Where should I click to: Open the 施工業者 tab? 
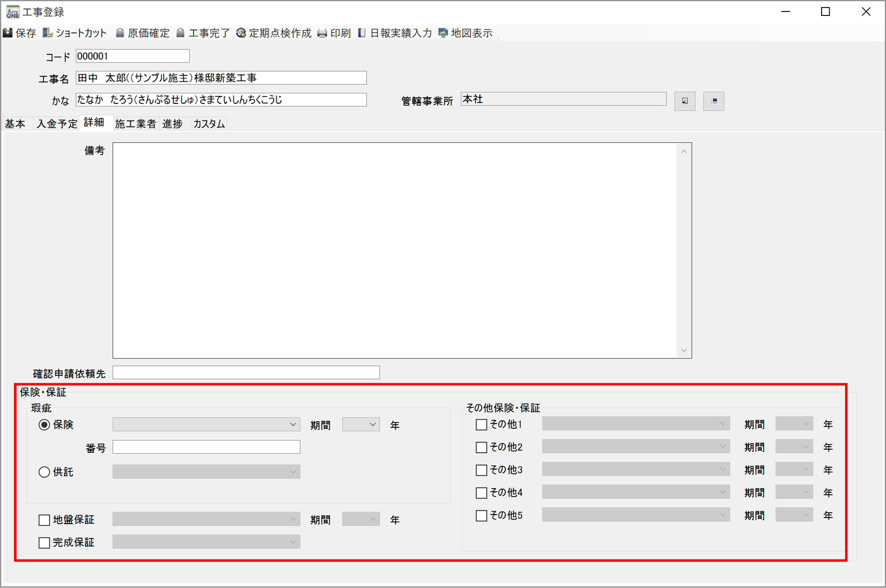135,124
